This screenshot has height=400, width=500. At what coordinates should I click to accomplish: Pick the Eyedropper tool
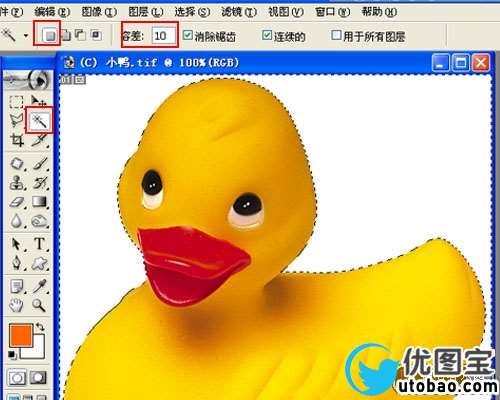39,286
